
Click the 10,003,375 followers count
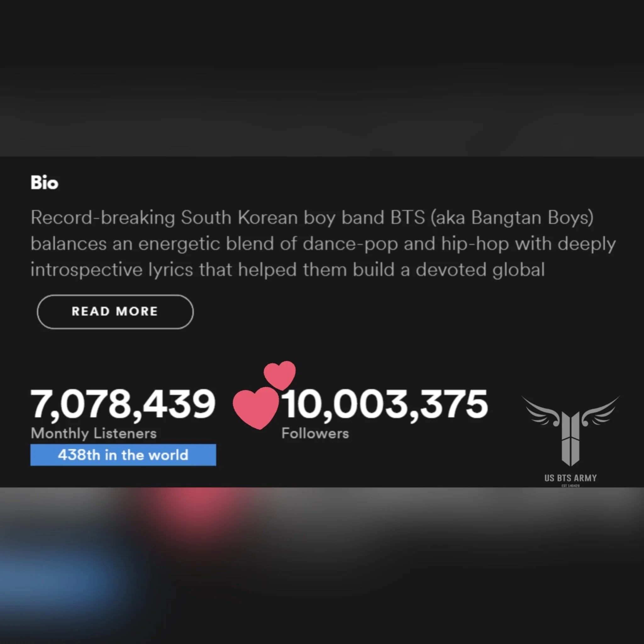click(385, 404)
